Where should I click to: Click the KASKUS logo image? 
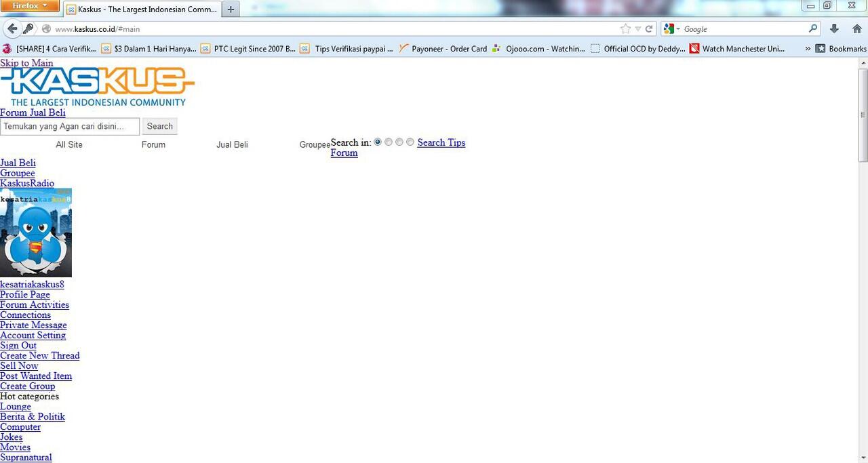click(x=98, y=87)
